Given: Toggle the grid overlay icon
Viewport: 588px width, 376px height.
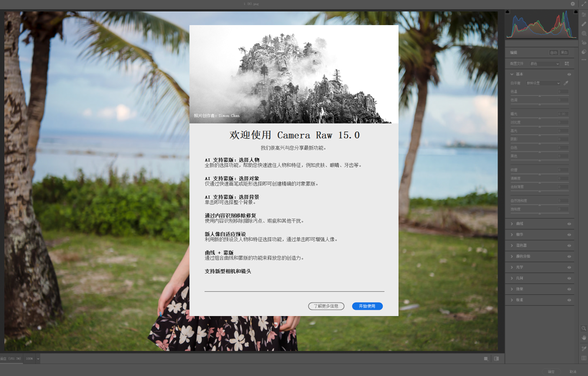Looking at the screenshot, I should coord(584,358).
